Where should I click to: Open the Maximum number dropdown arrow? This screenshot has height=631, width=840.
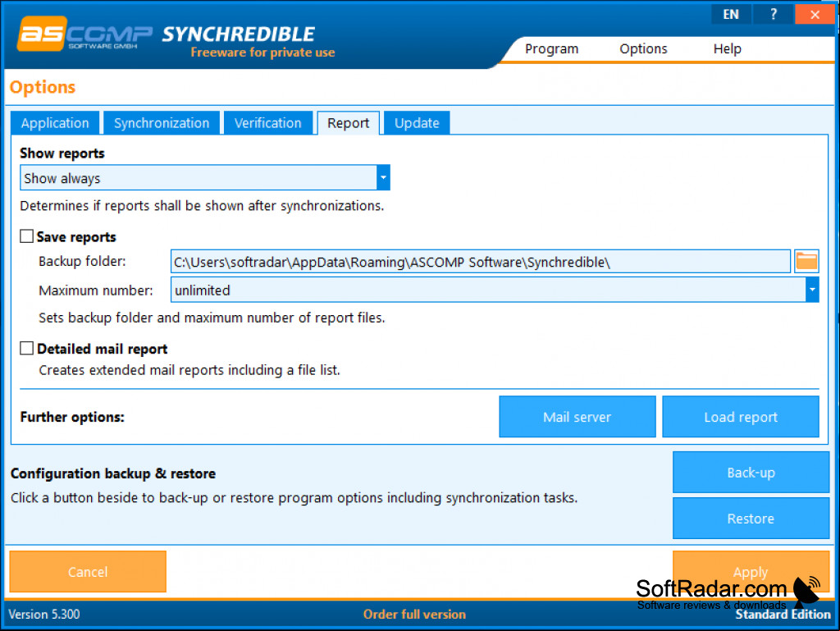click(x=812, y=290)
